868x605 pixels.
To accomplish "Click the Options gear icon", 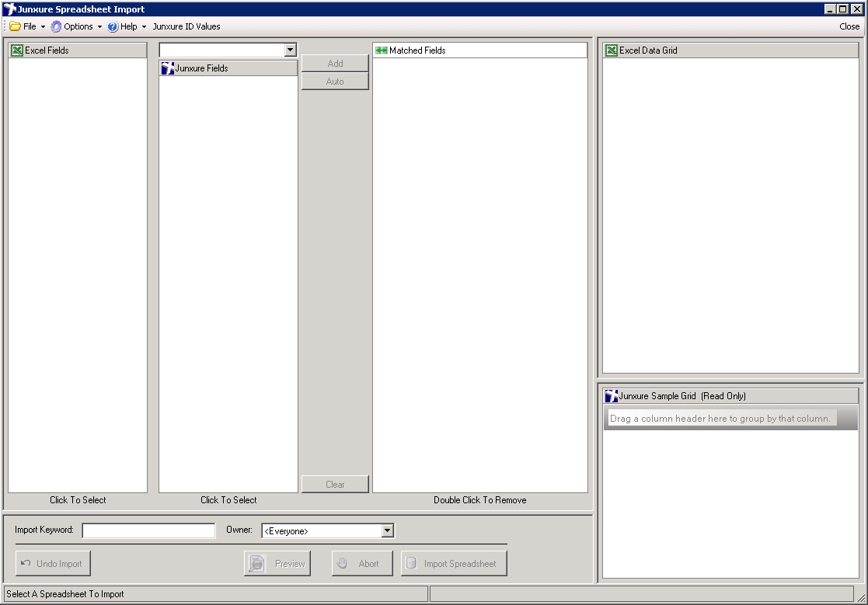I will [x=56, y=26].
